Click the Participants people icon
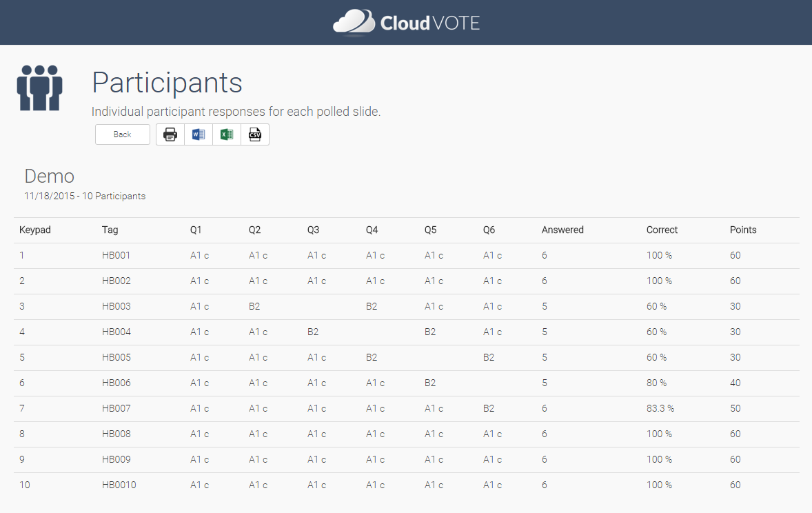812x513 pixels. point(40,88)
